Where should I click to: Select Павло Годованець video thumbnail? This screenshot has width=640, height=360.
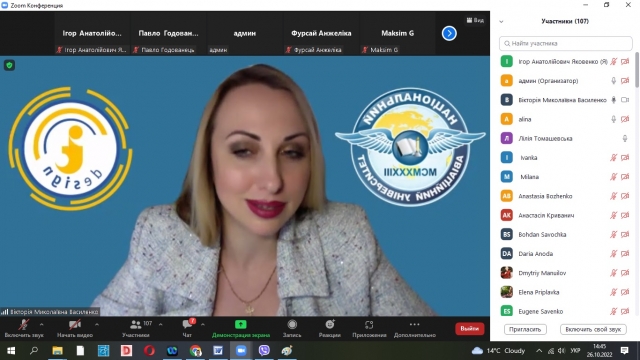(168, 33)
